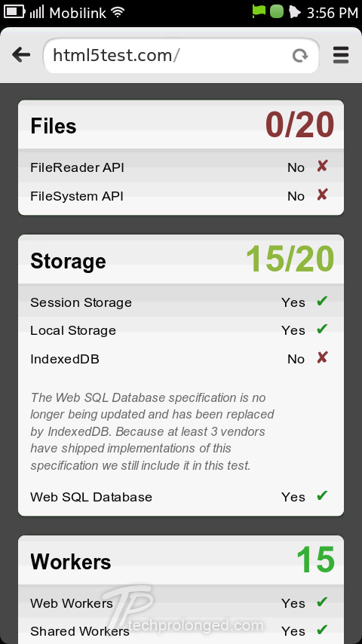362x644 pixels.
Task: Tap the green availability status icon
Action: [x=277, y=11]
